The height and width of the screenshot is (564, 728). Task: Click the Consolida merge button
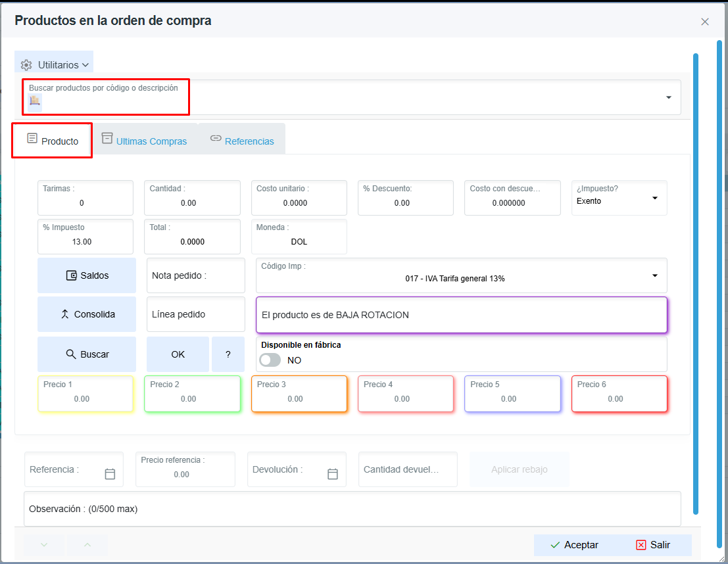(87, 314)
